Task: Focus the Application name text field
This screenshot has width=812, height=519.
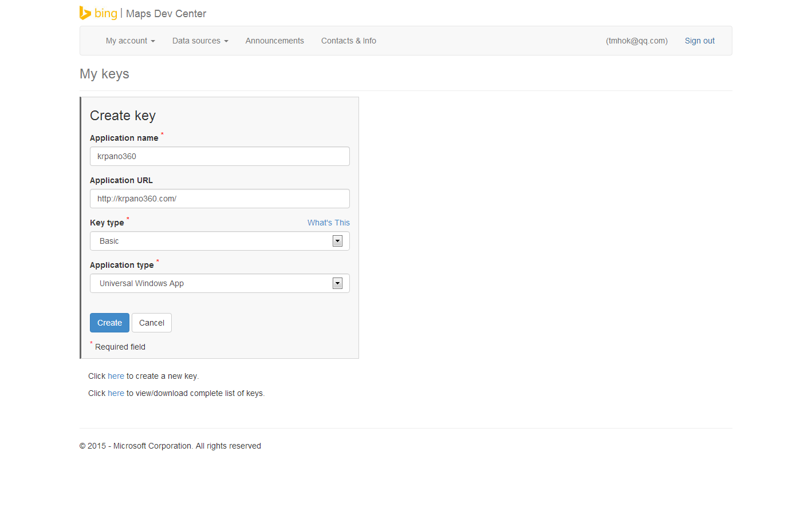Action: 219,156
